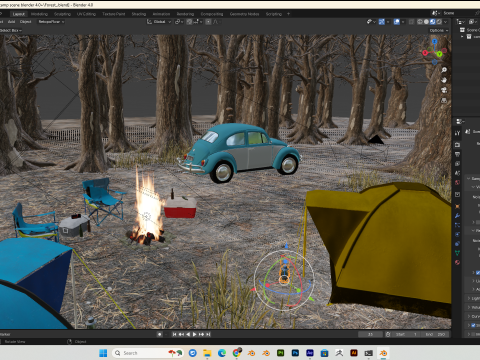
Task: Toggle the camera view icon
Action: (x=444, y=90)
